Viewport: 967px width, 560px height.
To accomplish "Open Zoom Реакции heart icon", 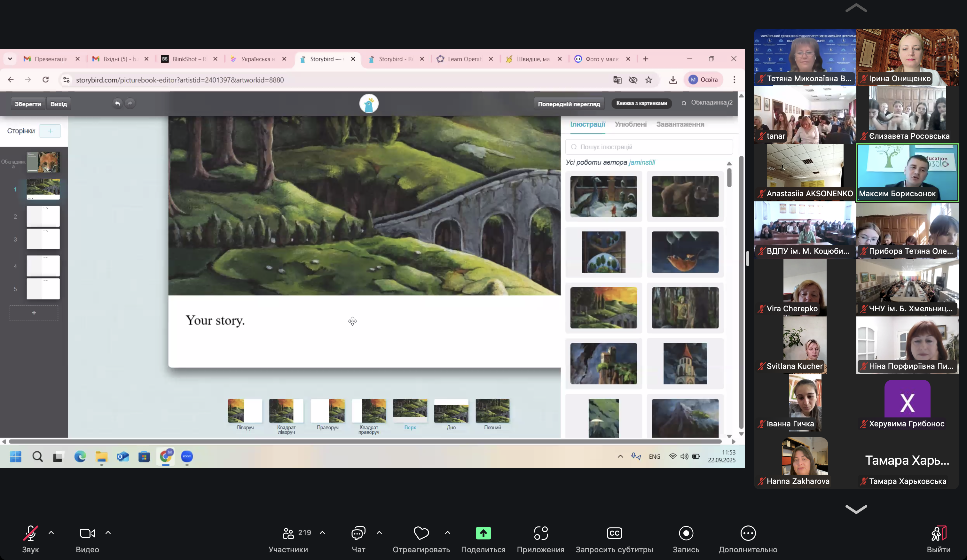I will click(421, 533).
